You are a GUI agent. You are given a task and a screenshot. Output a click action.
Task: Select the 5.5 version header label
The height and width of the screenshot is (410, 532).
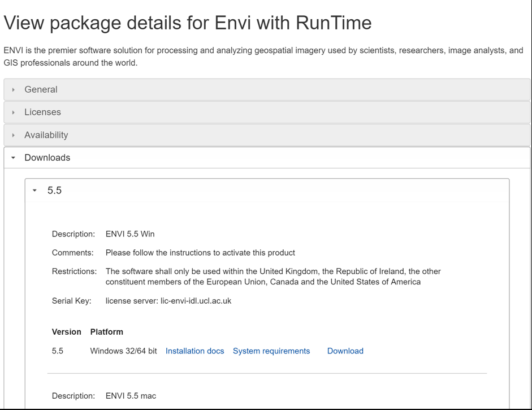coord(54,191)
